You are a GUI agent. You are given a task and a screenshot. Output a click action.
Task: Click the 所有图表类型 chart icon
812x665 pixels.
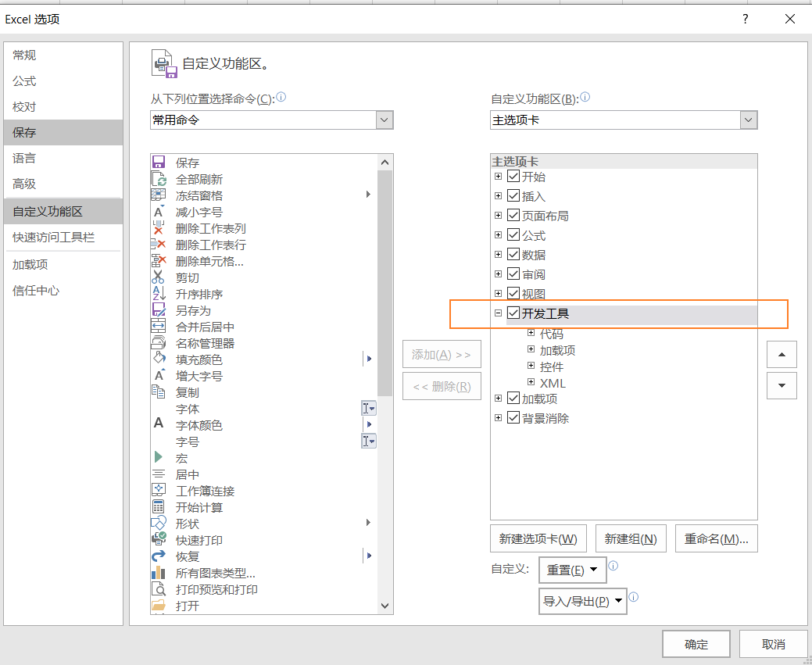pyautogui.click(x=159, y=572)
